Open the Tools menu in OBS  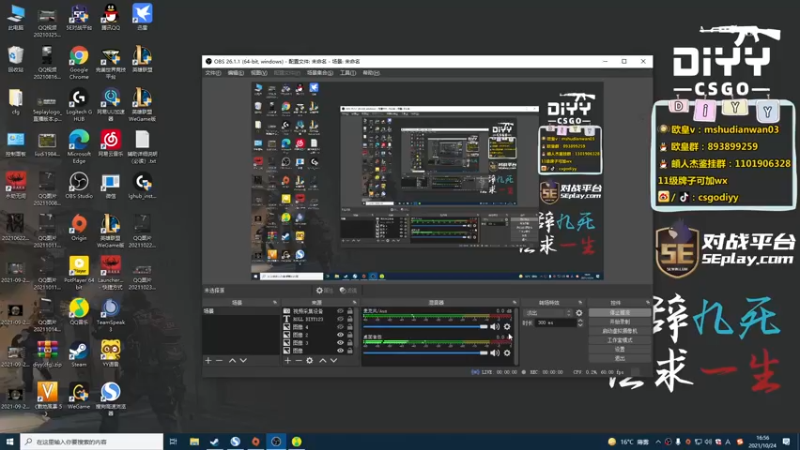pos(347,73)
